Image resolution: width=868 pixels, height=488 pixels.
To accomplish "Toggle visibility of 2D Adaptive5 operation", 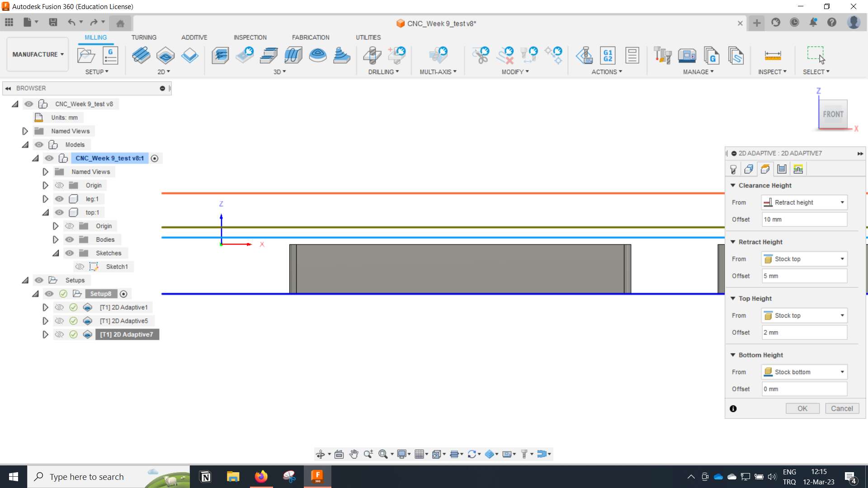I will point(58,320).
